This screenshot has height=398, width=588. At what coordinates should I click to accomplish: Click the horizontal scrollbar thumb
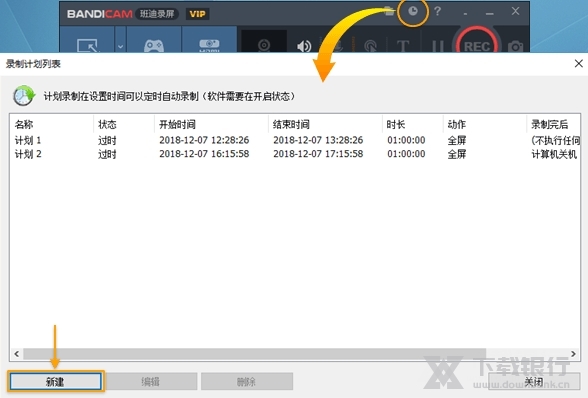(255, 354)
